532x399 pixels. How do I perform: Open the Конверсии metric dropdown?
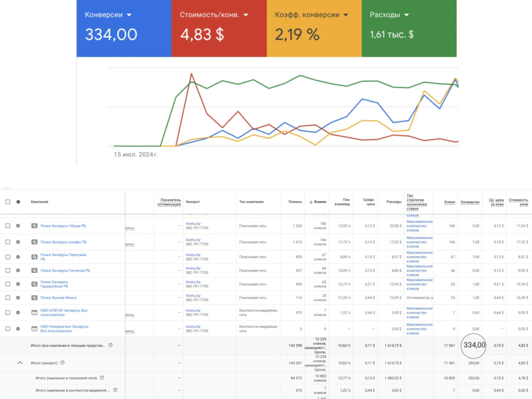(x=129, y=15)
